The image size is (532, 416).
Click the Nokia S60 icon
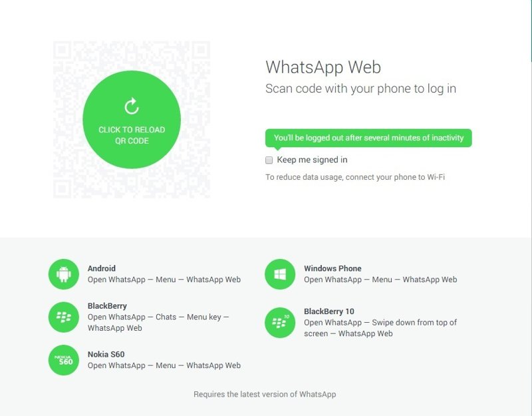63,360
